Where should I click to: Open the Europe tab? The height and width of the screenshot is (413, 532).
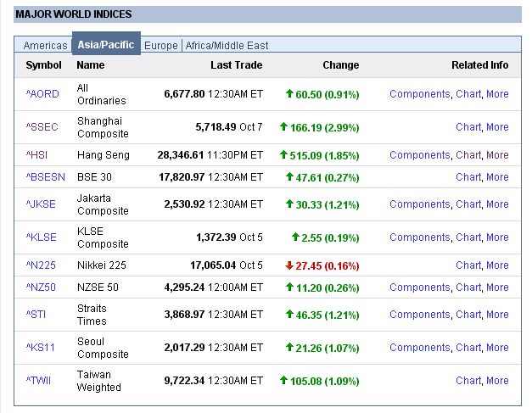[x=161, y=45]
